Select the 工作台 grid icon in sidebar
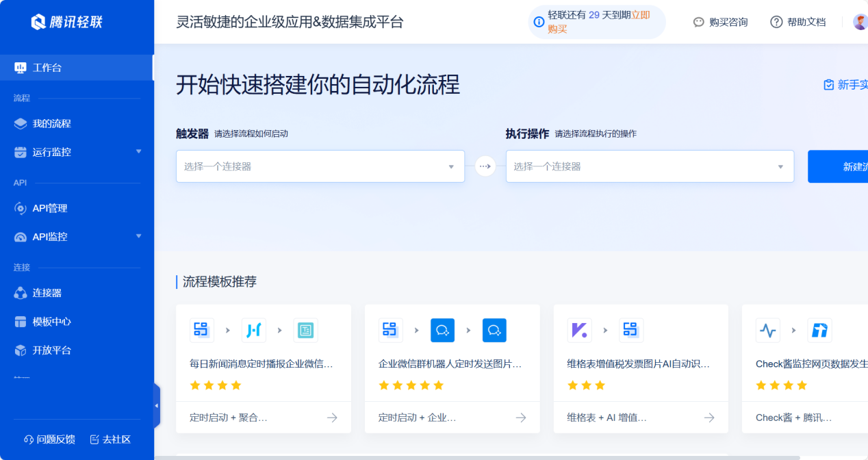The height and width of the screenshot is (460, 868). (21, 68)
